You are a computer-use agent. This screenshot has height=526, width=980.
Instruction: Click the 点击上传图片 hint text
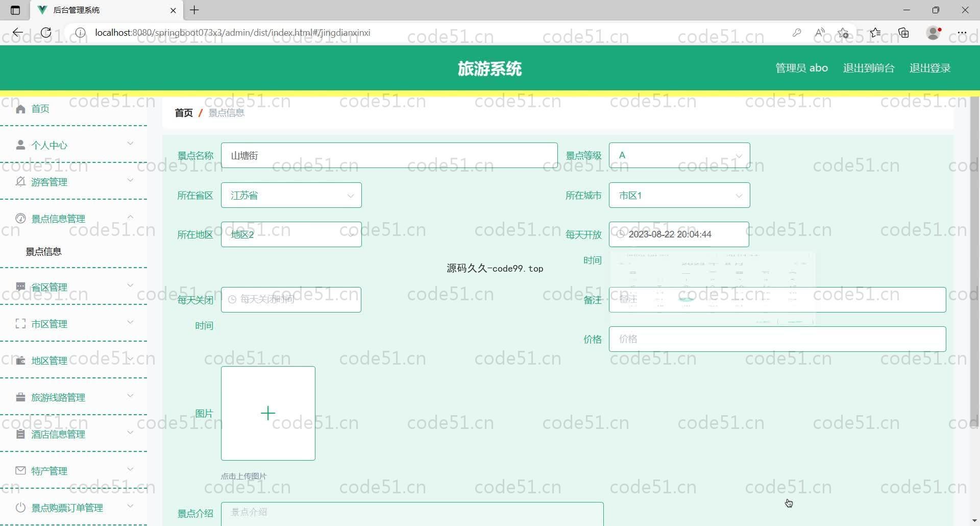243,476
